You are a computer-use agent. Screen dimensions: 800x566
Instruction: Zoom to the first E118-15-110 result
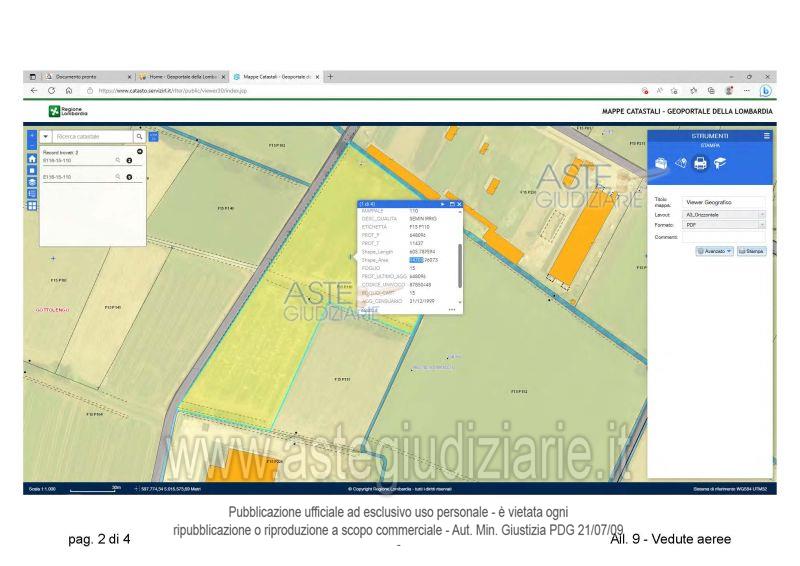118,160
